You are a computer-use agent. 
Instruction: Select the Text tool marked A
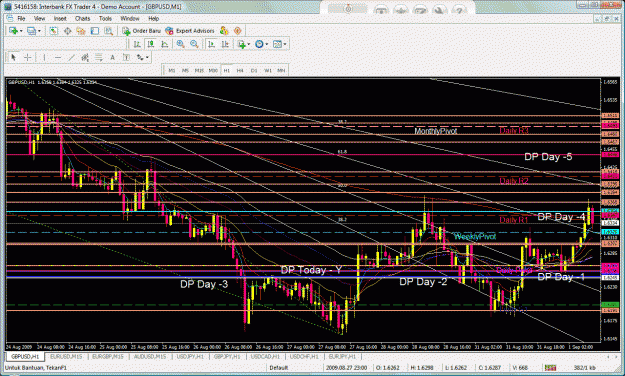tap(112, 58)
